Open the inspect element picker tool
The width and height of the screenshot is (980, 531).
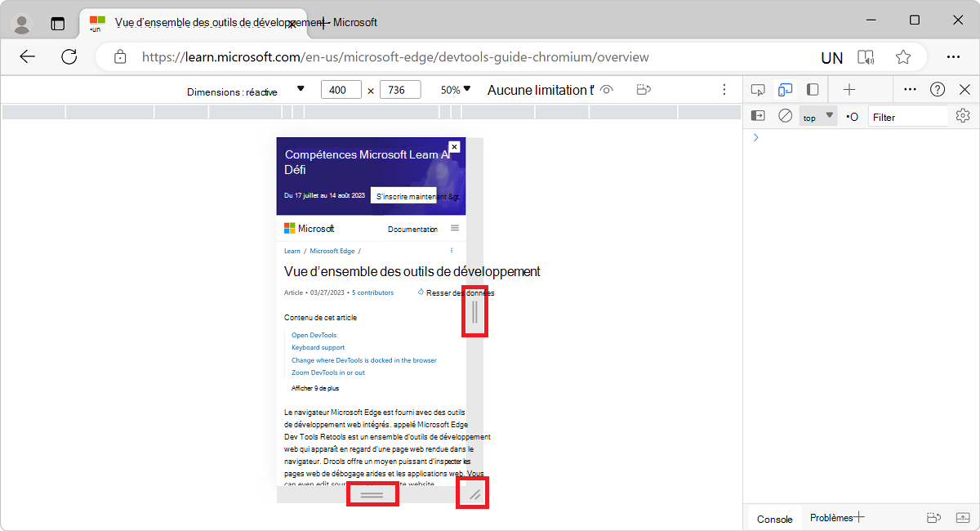click(758, 90)
